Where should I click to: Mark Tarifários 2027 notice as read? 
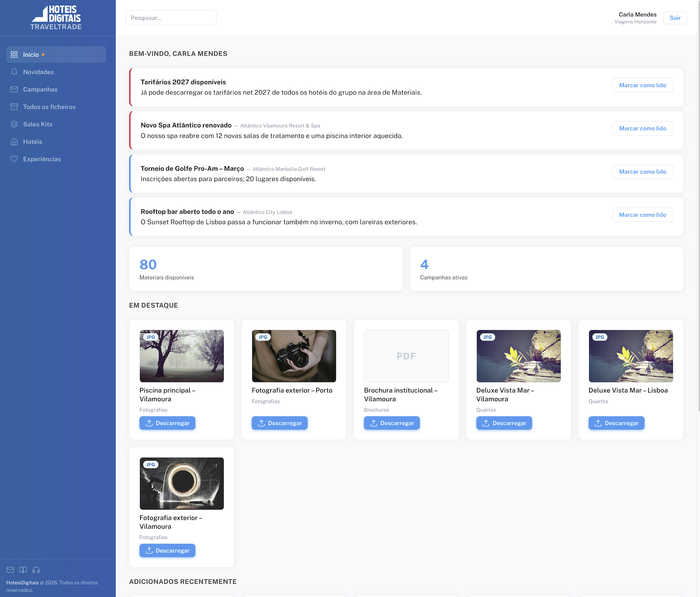[642, 85]
